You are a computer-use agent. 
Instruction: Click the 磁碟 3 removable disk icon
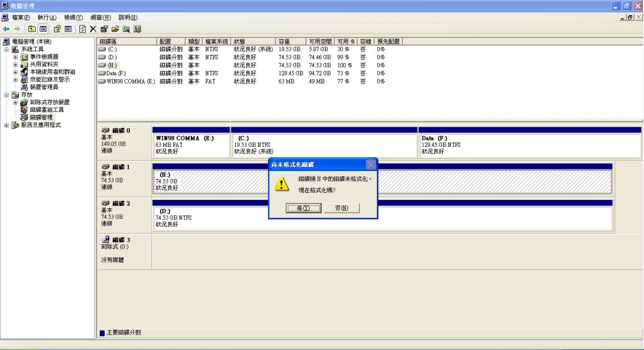[x=106, y=239]
